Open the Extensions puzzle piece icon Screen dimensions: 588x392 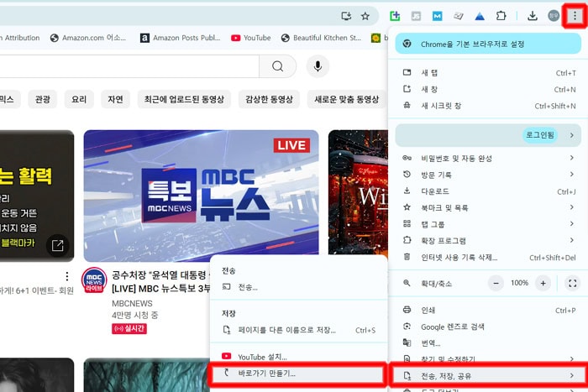[x=501, y=16]
